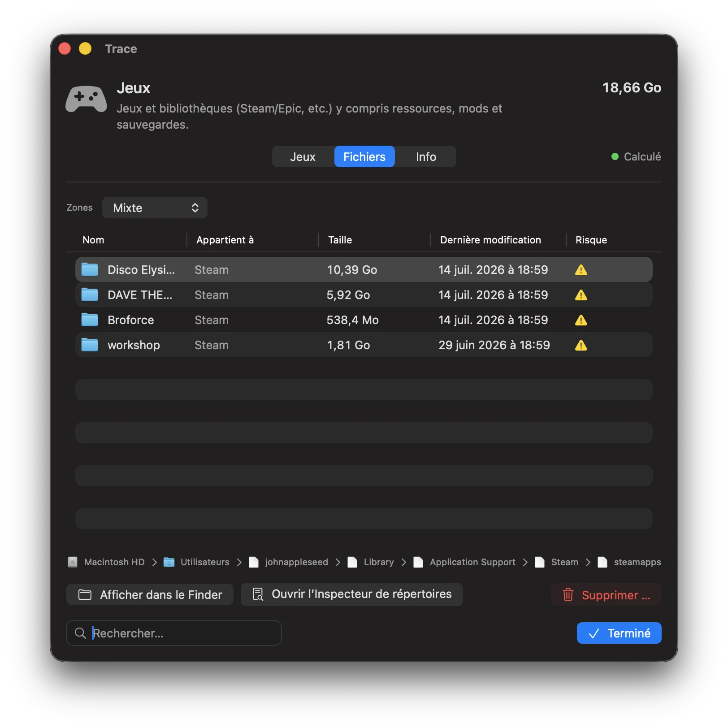
Task: Sort by the Nom column header
Action: pos(93,240)
